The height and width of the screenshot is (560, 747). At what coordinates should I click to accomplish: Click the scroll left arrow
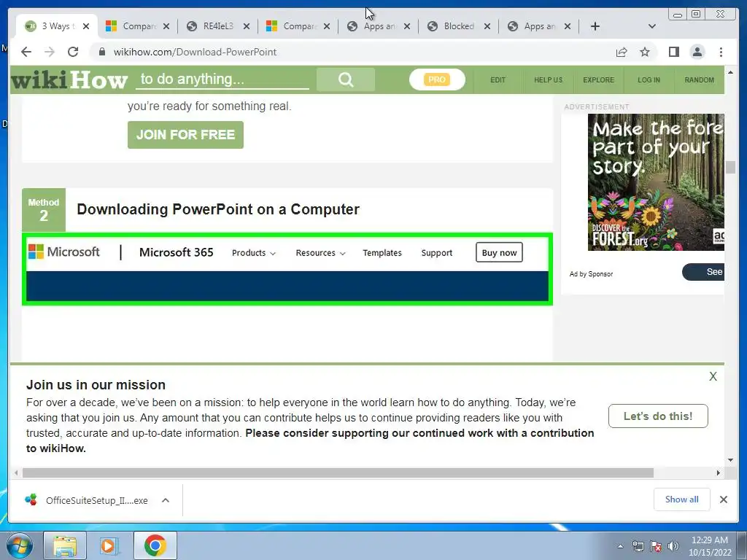point(16,472)
